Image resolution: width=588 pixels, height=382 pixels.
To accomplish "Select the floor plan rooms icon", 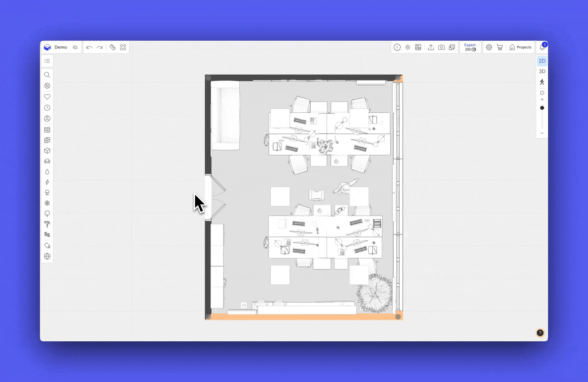I will pyautogui.click(x=47, y=140).
